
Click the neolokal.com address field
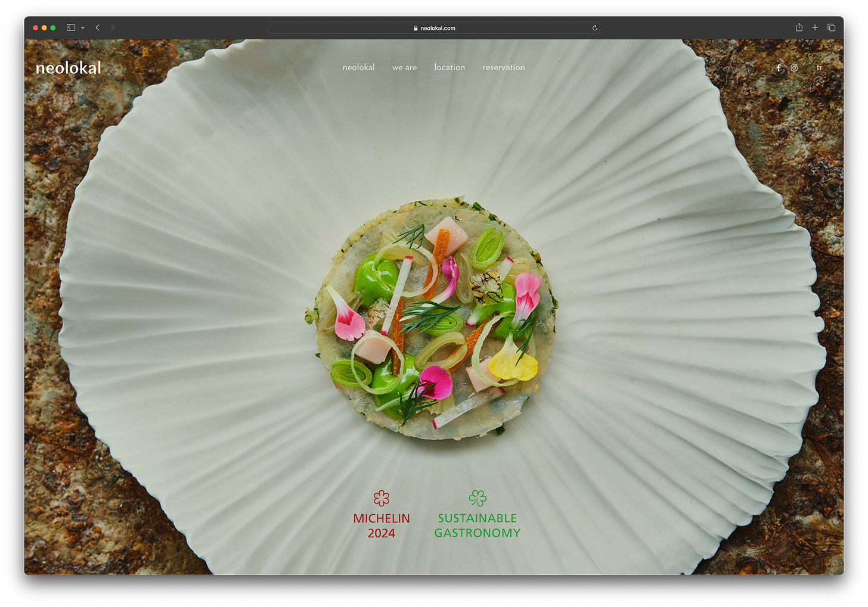(433, 28)
